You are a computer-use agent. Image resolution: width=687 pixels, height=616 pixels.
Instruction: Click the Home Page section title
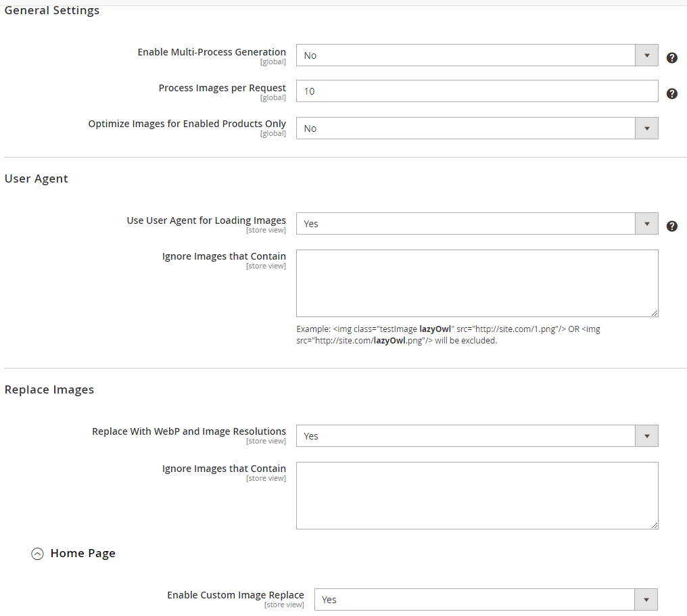[82, 553]
